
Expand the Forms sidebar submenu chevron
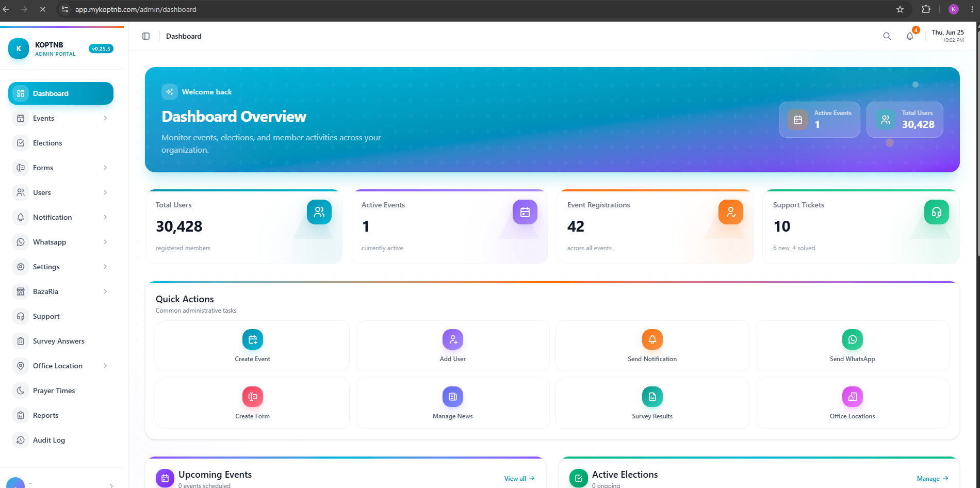coord(105,168)
